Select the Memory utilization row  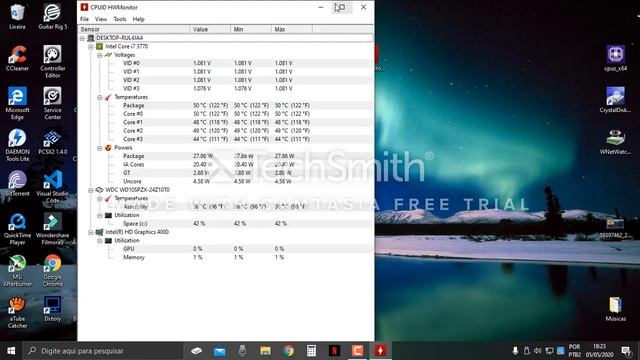pos(226,258)
